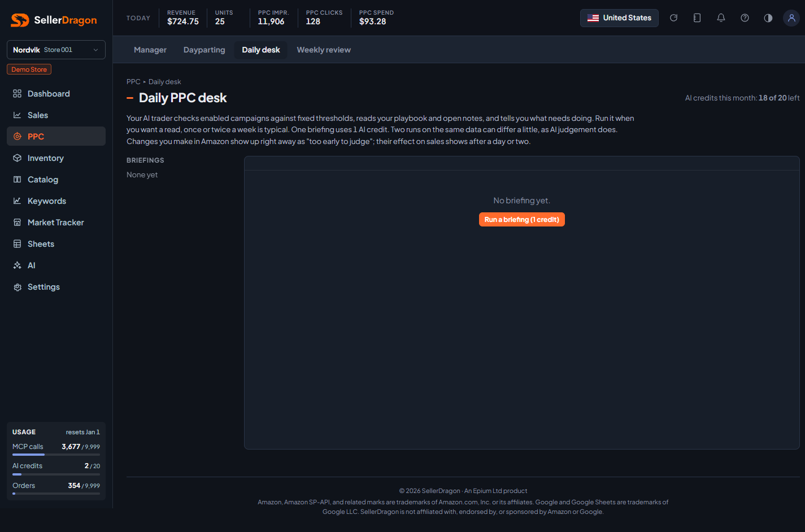Open the Catalog section
The height and width of the screenshot is (532, 805).
pos(56,180)
